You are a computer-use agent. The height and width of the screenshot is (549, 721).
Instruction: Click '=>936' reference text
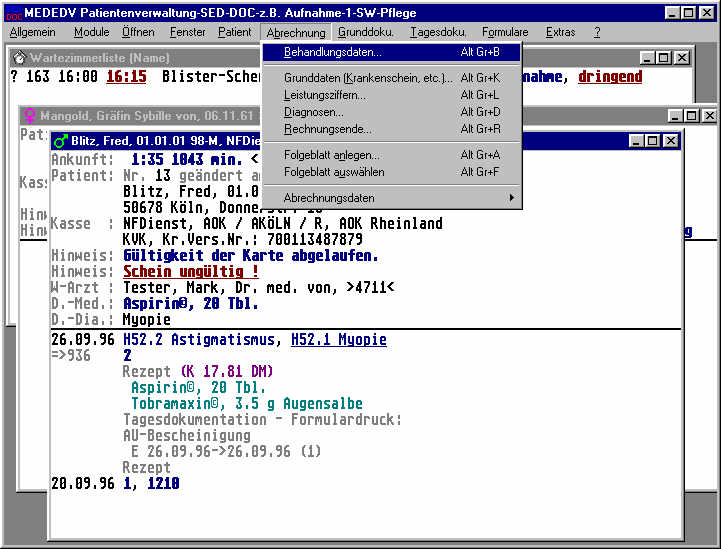(x=71, y=355)
